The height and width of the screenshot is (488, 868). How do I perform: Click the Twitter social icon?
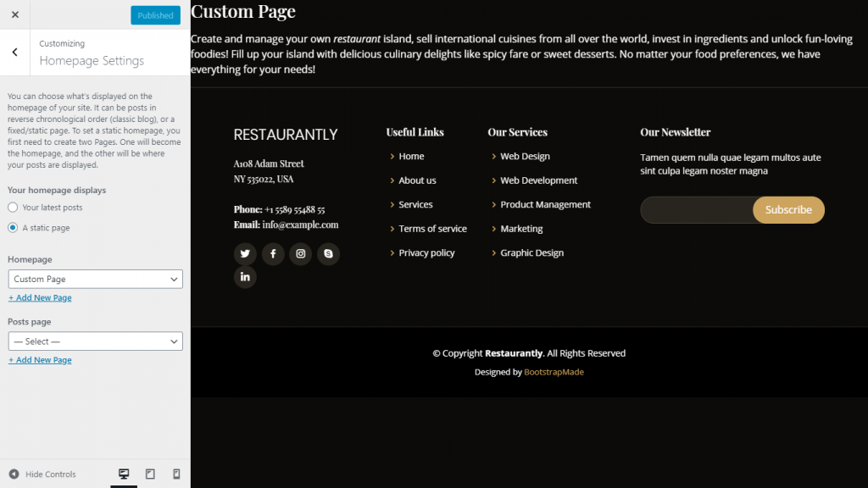[x=245, y=253]
